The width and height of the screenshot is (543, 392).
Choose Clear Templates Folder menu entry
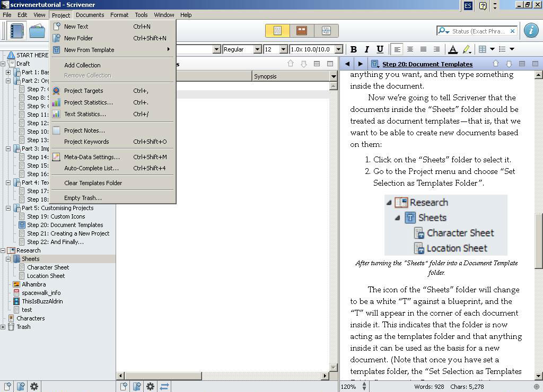click(x=113, y=183)
